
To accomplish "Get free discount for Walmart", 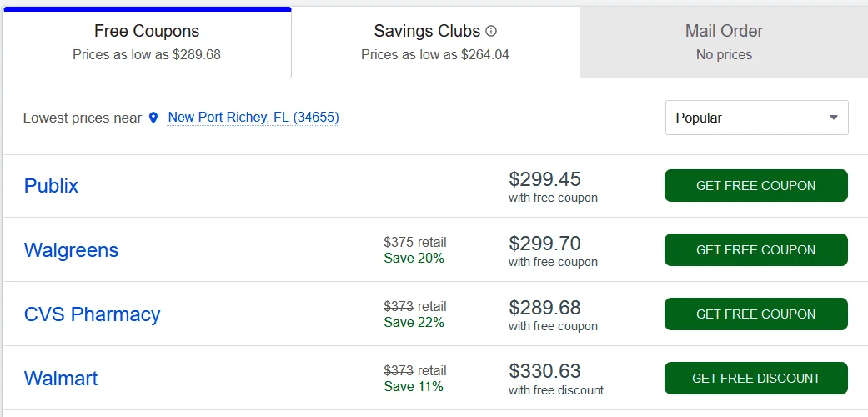I will pos(755,379).
